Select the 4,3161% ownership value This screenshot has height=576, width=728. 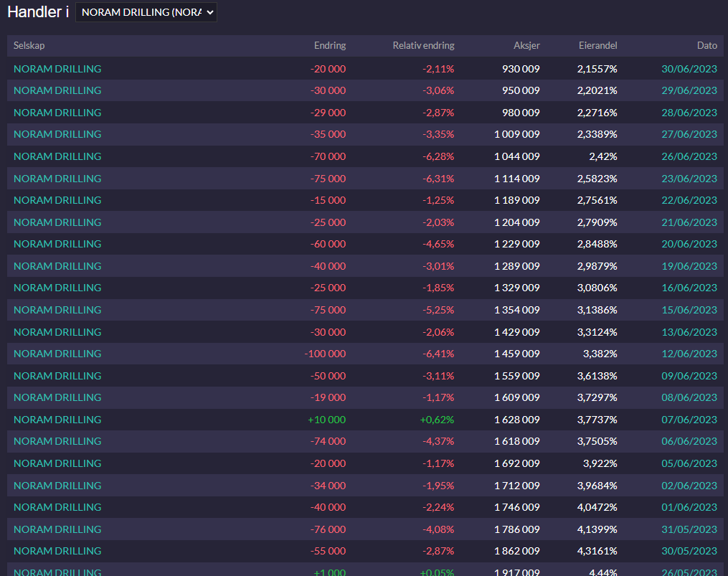(x=597, y=552)
